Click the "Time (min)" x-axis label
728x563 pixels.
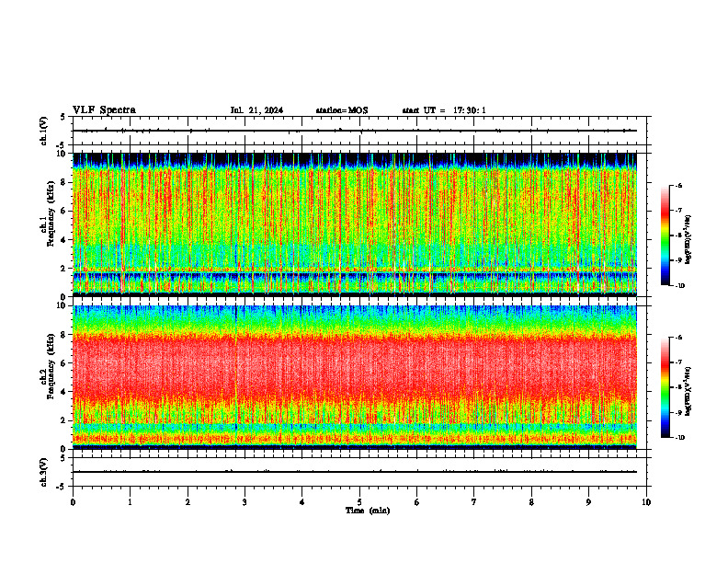click(x=368, y=511)
